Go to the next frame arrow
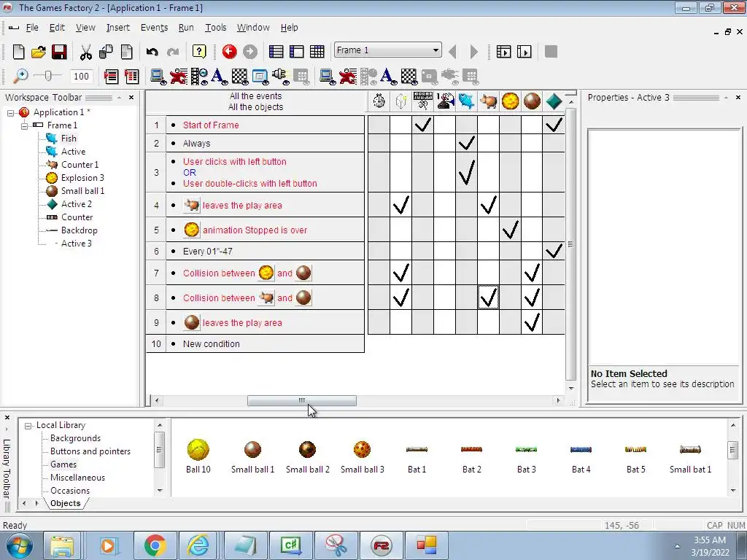Screen dimensions: 747x560 coord(473,52)
